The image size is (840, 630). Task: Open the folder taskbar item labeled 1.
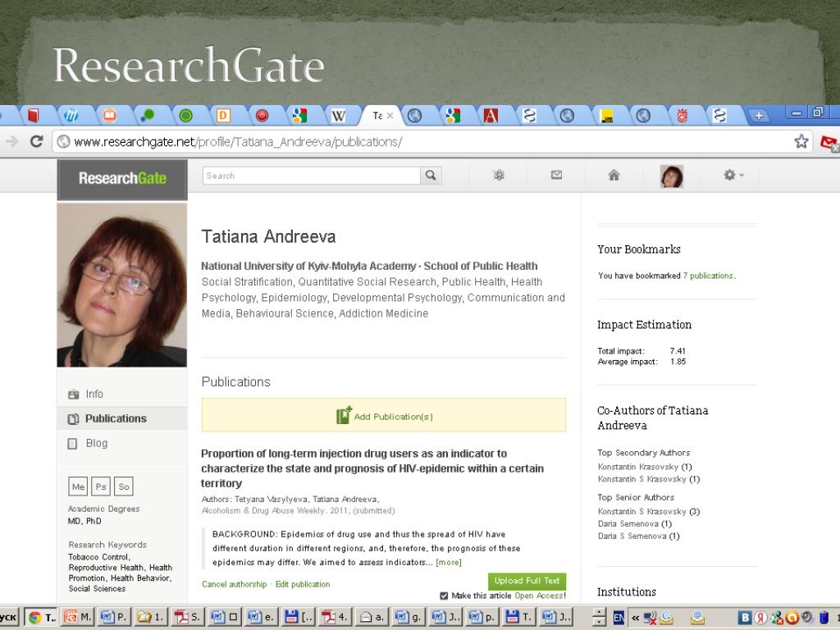coord(151,617)
